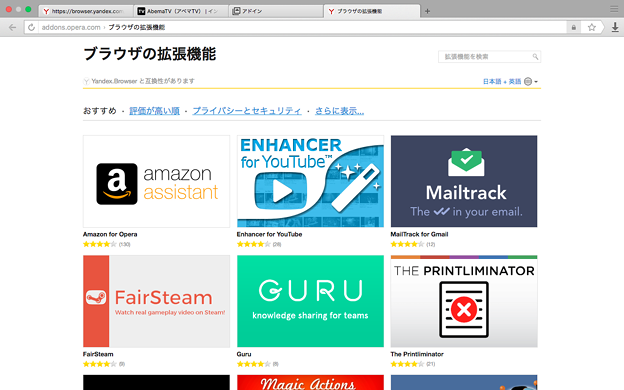This screenshot has height=390, width=624.
Task: Click the ブラウザの拡張機能 page heading
Action: point(150,54)
